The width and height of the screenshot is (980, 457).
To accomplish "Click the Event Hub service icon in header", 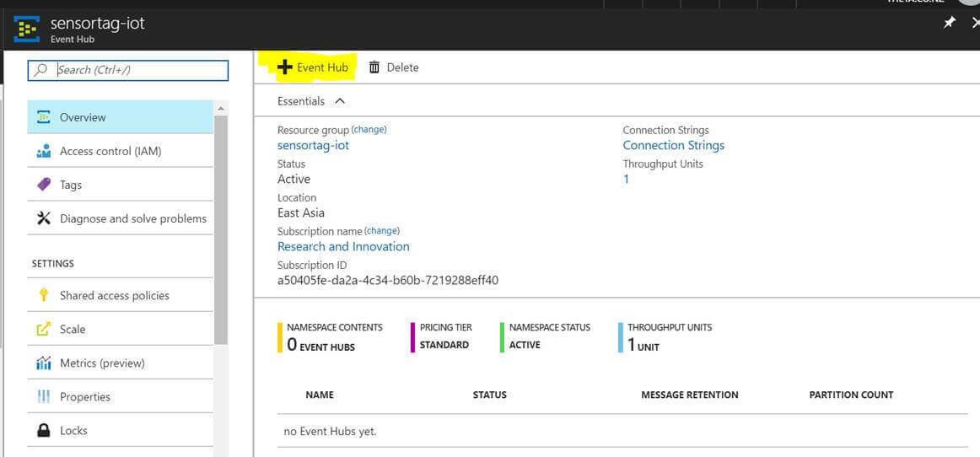I will coord(26,29).
